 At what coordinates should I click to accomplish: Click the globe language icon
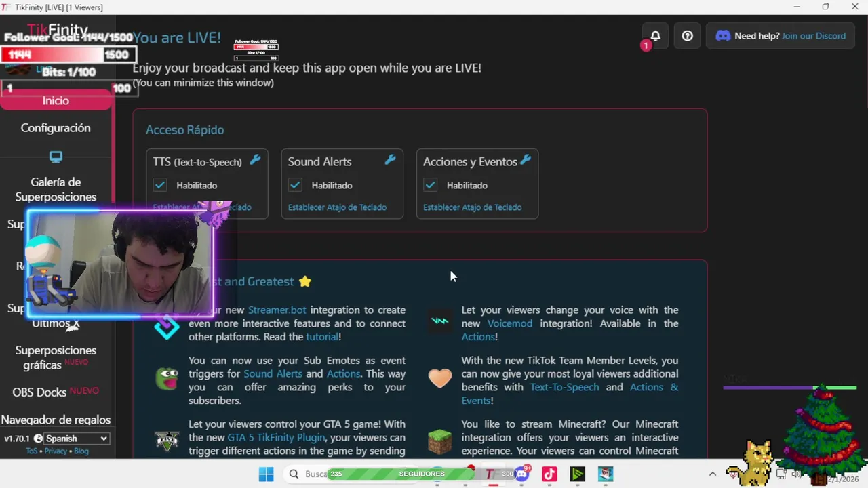point(38,439)
